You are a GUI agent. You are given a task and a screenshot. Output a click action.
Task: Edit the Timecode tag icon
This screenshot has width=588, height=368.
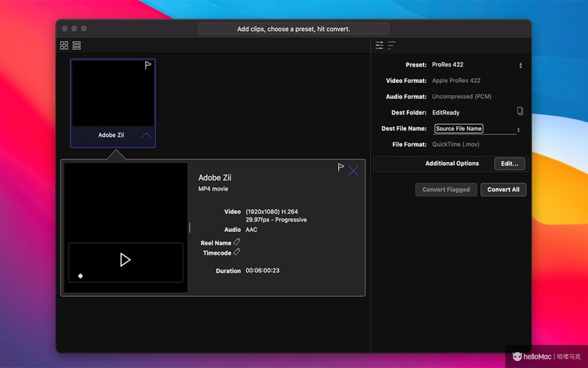pos(237,252)
